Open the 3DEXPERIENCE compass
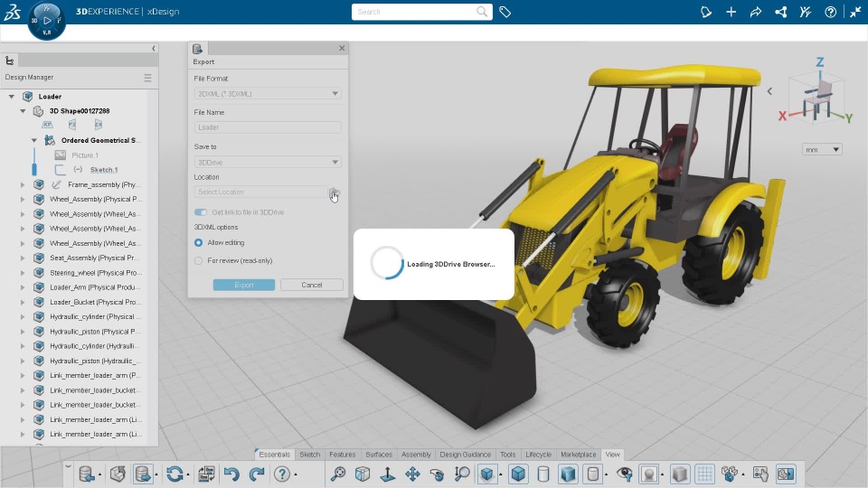 tap(46, 21)
